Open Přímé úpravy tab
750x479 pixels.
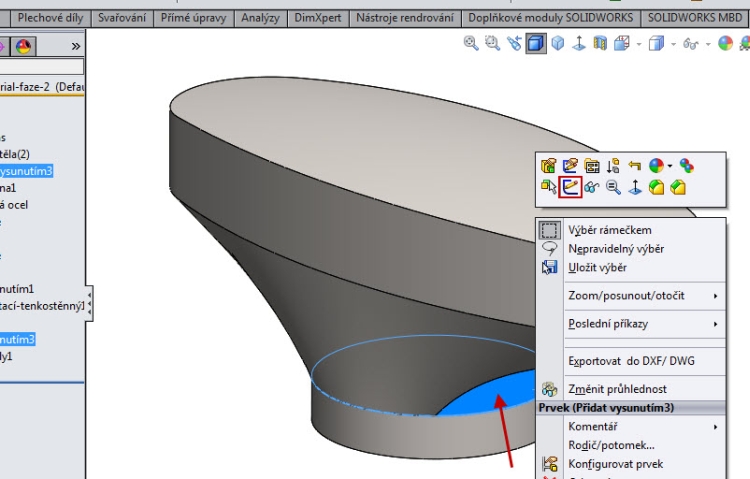point(193,18)
